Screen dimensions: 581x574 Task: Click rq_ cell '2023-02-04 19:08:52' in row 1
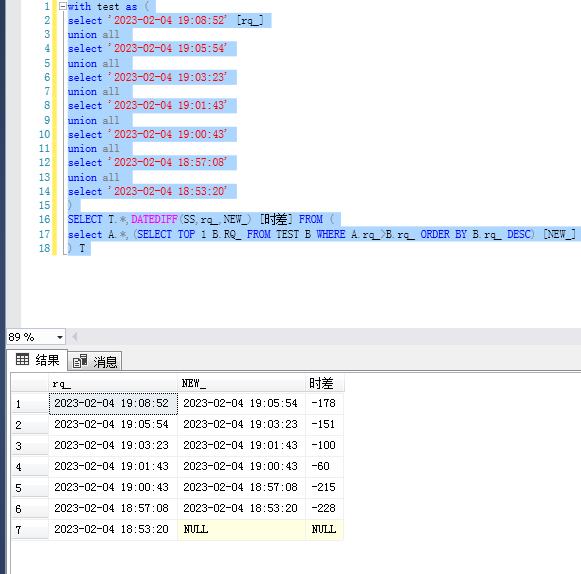click(113, 403)
